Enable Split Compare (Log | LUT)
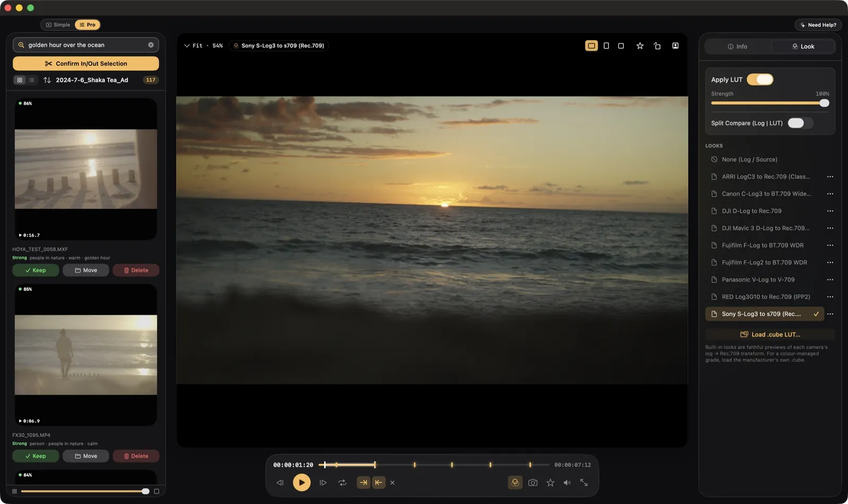 click(800, 123)
